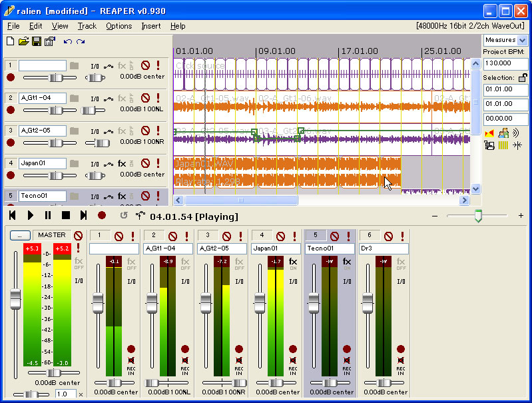Open the Insert menu
This screenshot has width=532, height=403.
pos(150,26)
